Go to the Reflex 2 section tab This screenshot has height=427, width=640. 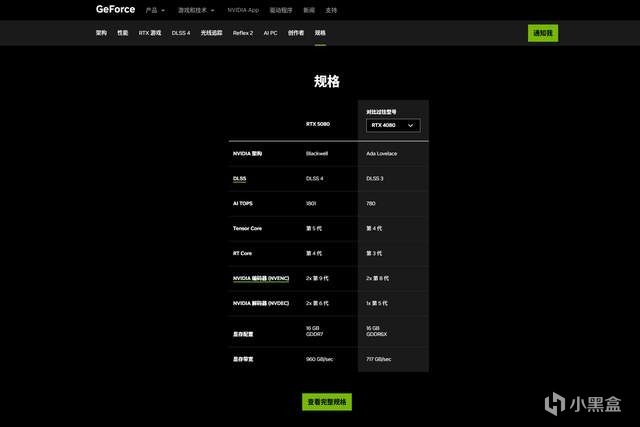[243, 33]
